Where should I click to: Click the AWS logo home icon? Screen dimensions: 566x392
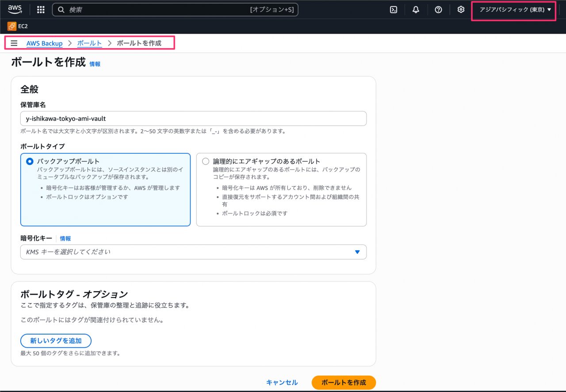[15, 9]
